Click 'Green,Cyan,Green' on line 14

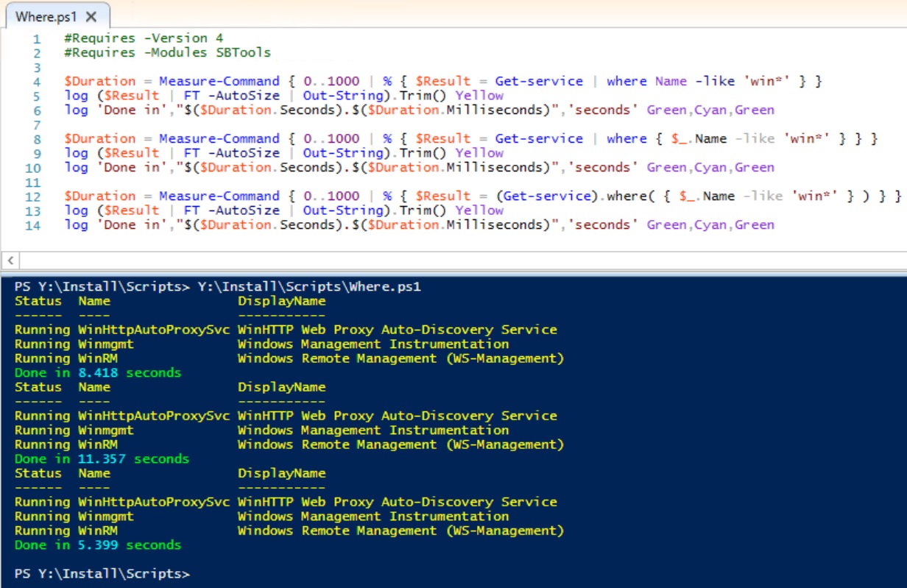pos(710,224)
